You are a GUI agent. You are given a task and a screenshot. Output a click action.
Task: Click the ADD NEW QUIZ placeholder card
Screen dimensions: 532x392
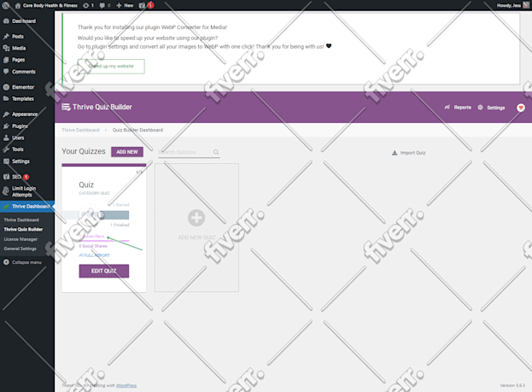tap(196, 227)
